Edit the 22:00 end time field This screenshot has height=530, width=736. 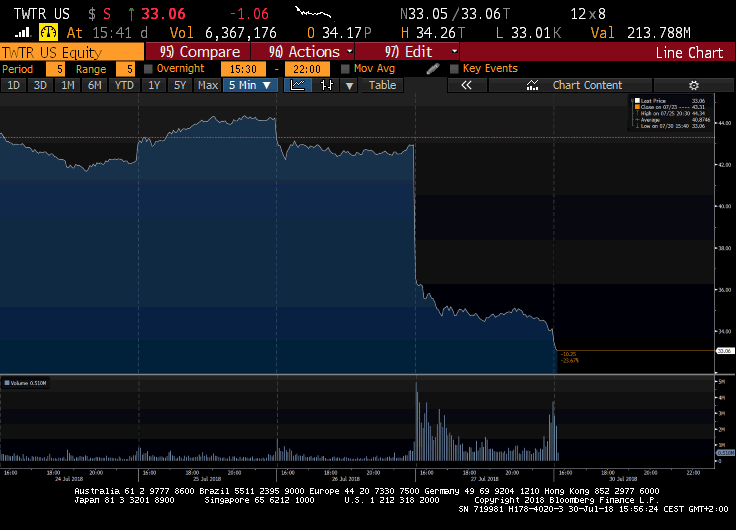pyautogui.click(x=307, y=69)
